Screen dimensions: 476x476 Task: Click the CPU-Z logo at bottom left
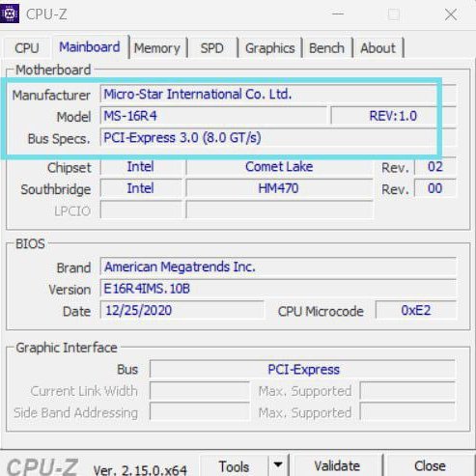click(x=42, y=466)
